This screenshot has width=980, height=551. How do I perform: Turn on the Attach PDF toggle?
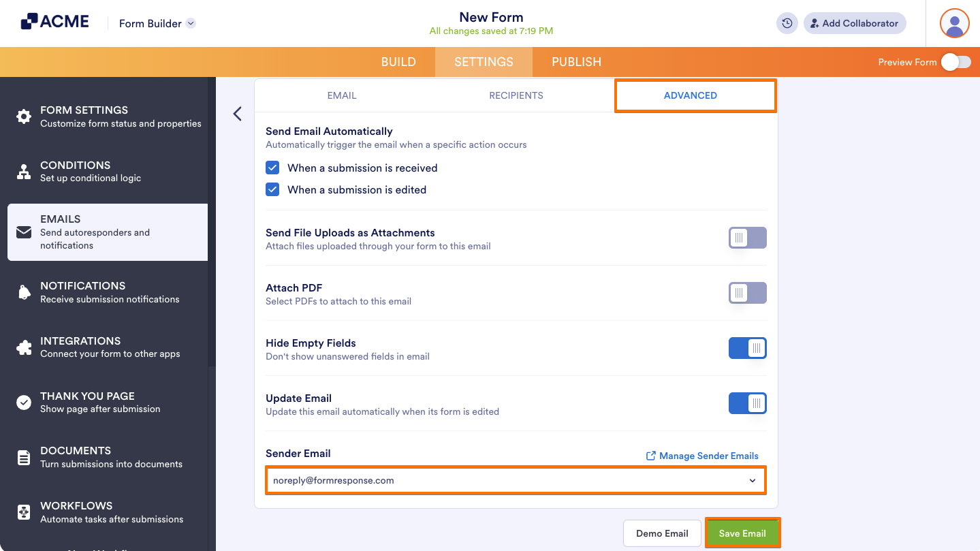click(x=748, y=293)
